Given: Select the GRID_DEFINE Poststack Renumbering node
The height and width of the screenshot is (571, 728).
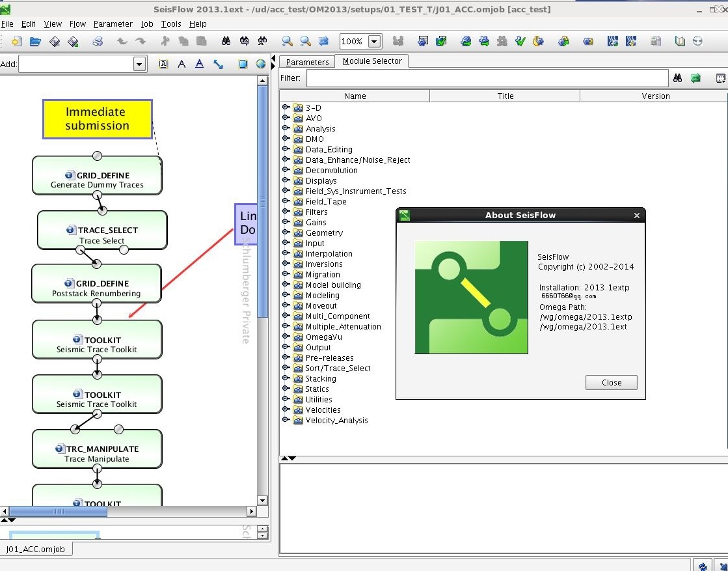Looking at the screenshot, I should [x=96, y=284].
